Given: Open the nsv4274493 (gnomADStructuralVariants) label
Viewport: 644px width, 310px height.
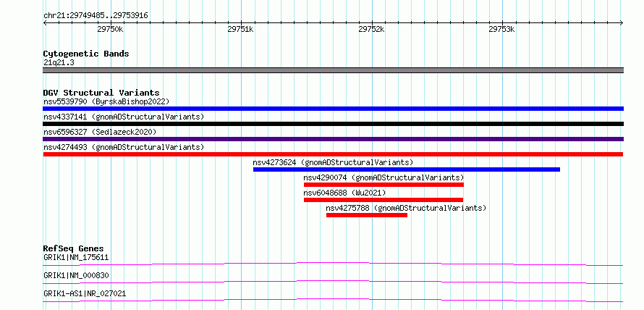Looking at the screenshot, I should pyautogui.click(x=124, y=147).
